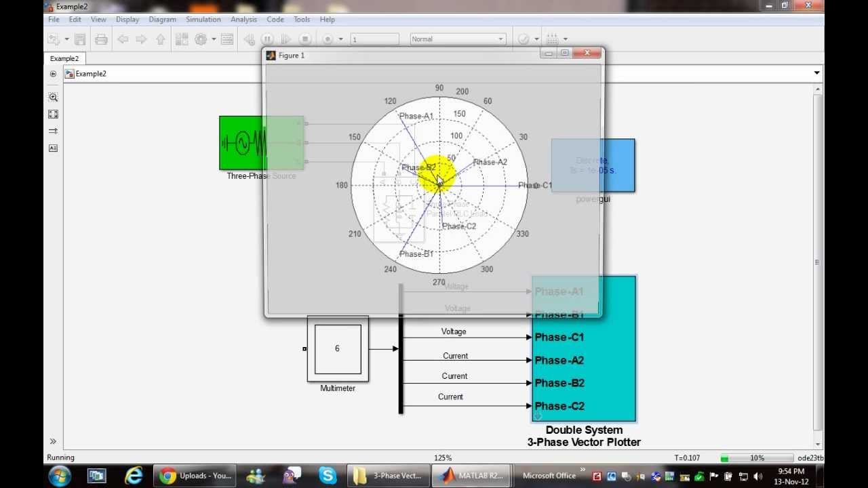Expand the Model Advisor dropdown arrow
This screenshot has height=488, width=868.
click(x=536, y=39)
